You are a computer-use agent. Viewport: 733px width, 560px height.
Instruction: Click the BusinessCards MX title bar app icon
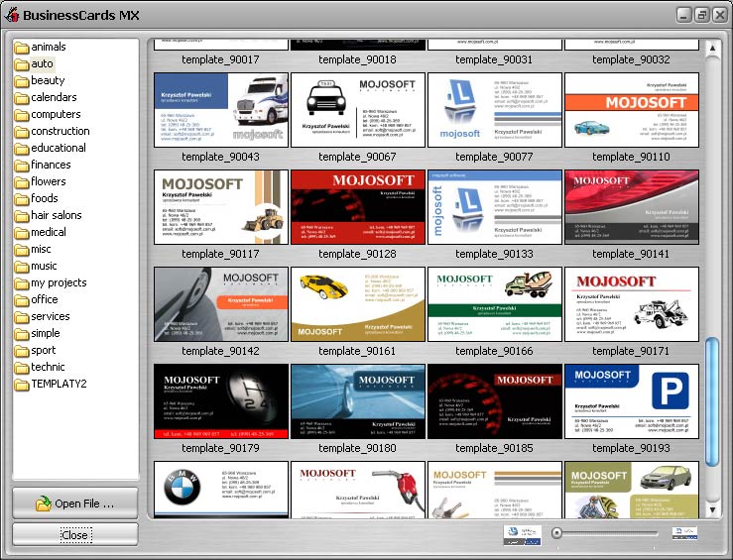click(12, 15)
